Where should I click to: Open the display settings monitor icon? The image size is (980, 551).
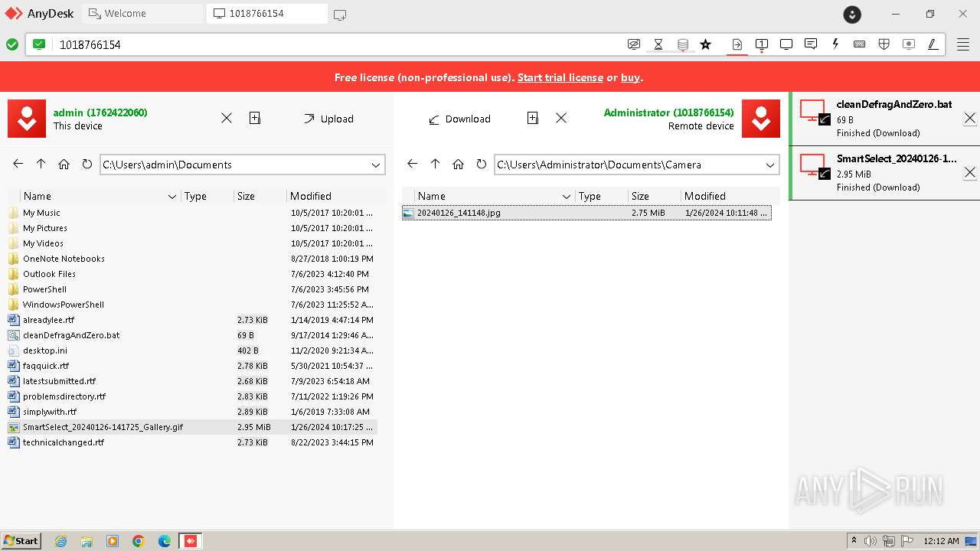click(786, 44)
